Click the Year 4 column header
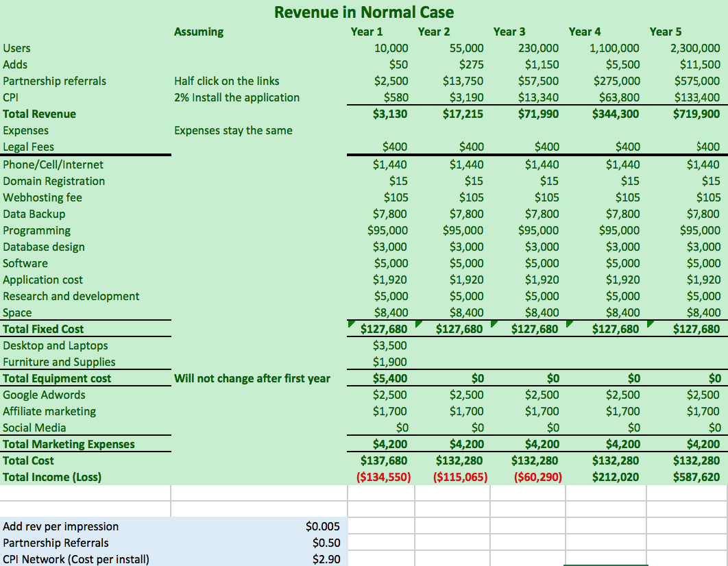This screenshot has height=566, width=728. (x=585, y=32)
